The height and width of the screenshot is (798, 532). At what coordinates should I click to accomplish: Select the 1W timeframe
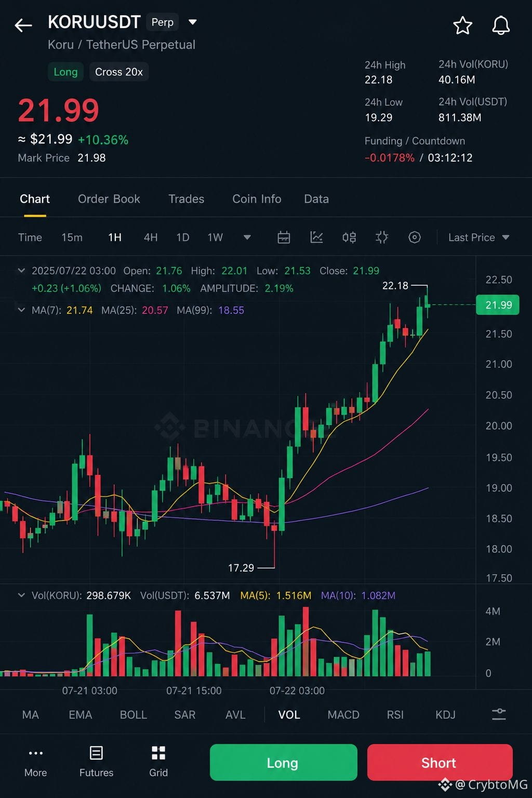coord(215,237)
